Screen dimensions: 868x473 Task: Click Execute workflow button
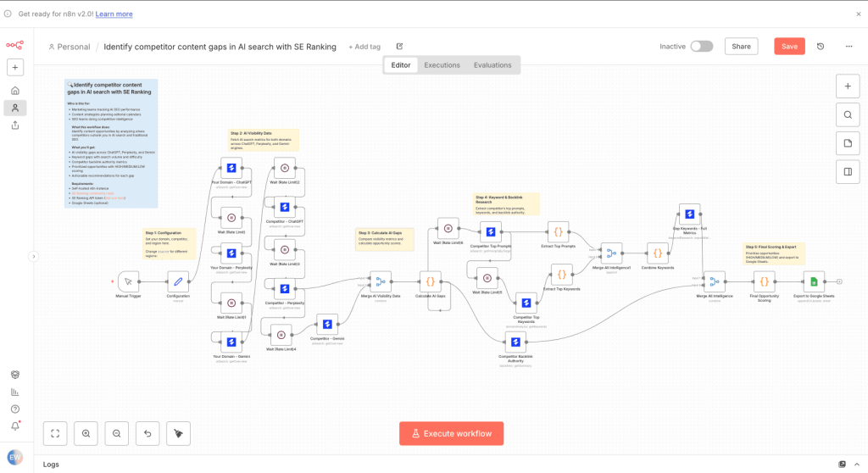451,434
